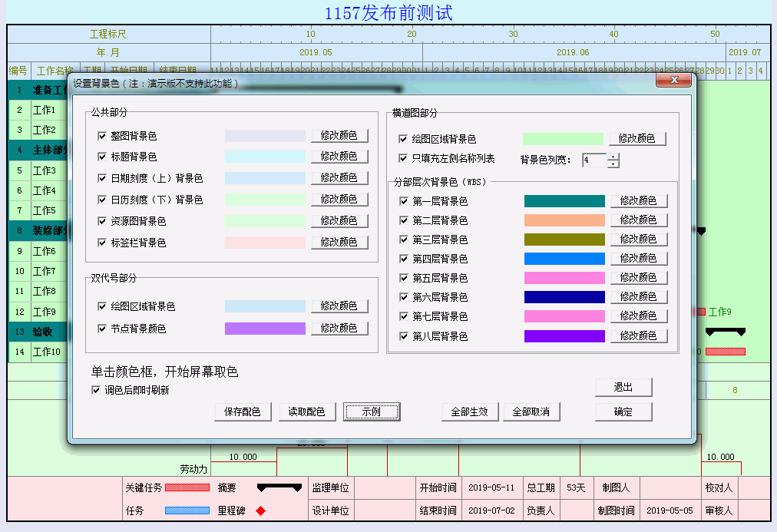The image size is (777, 532).
Task: Click the 退出 button
Action: coord(623,388)
